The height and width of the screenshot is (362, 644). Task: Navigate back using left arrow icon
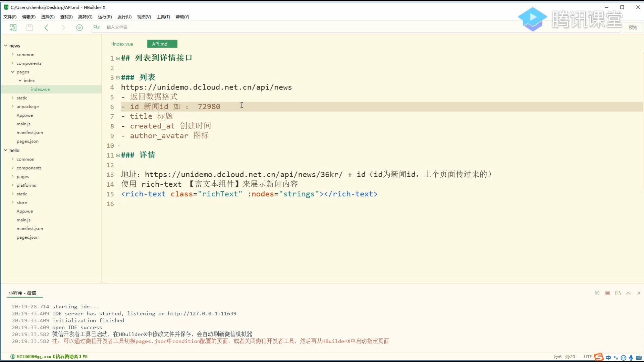click(x=47, y=27)
